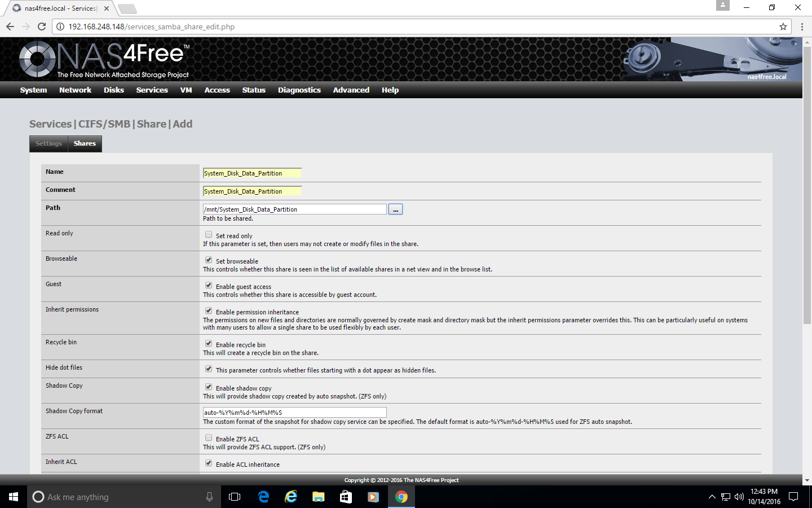
Task: Open the Chrome three-dot menu
Action: [802, 27]
